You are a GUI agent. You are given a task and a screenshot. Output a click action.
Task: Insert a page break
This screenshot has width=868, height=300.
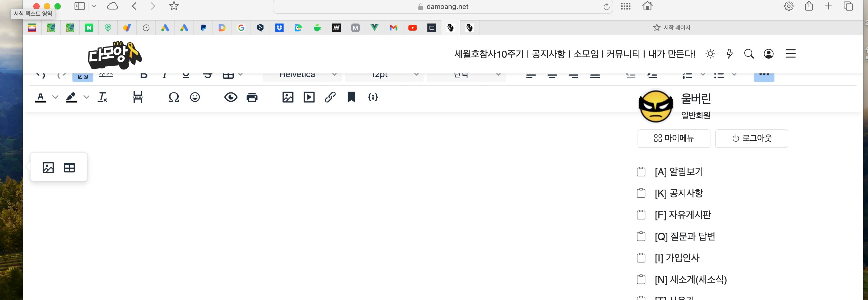click(x=138, y=97)
